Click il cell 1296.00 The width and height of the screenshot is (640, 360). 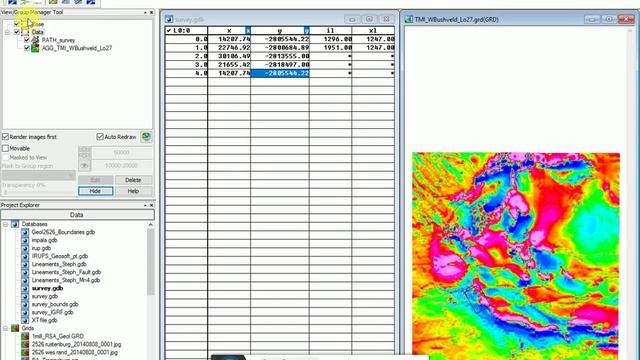tap(331, 39)
